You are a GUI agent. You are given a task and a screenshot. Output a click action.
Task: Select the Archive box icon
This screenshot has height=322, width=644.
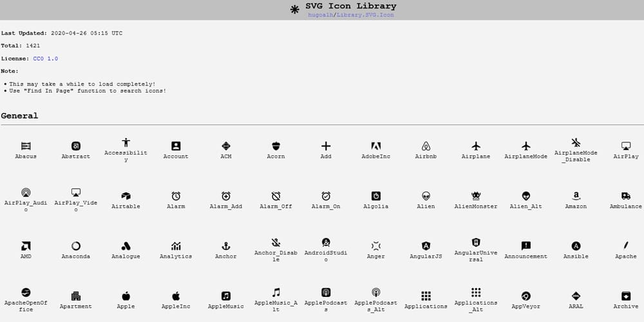coord(626,296)
